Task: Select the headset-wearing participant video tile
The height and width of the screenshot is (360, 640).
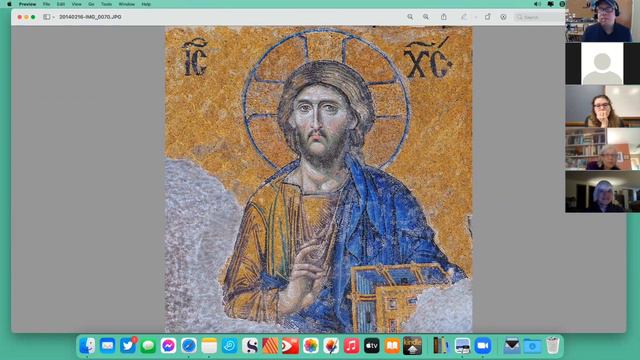Action: click(x=602, y=21)
